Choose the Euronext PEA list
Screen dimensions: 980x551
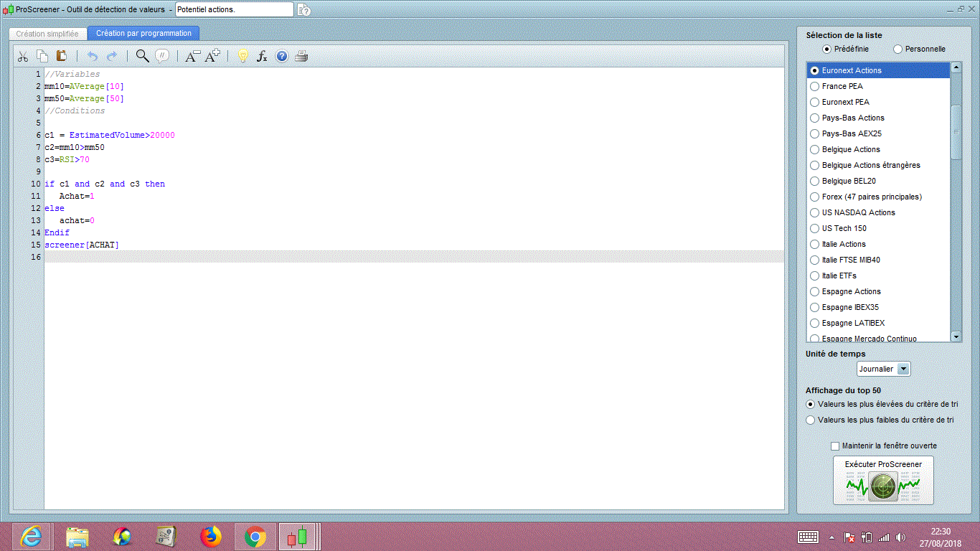(879, 102)
